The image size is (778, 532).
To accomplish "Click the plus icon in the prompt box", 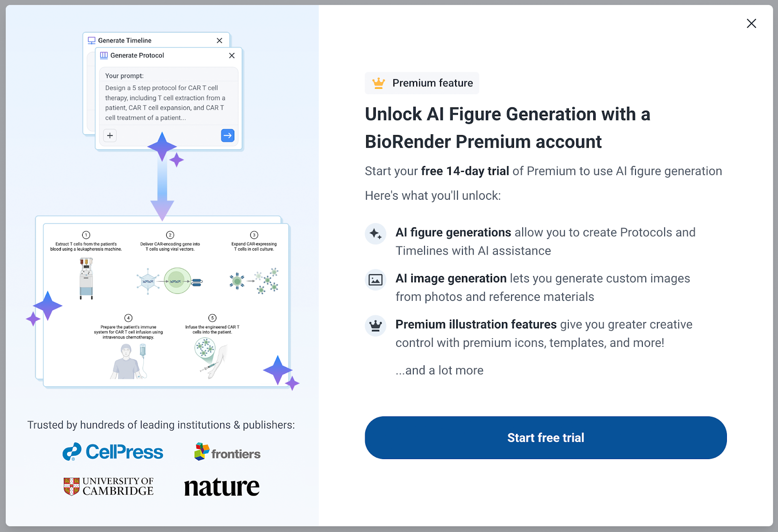I will [110, 136].
